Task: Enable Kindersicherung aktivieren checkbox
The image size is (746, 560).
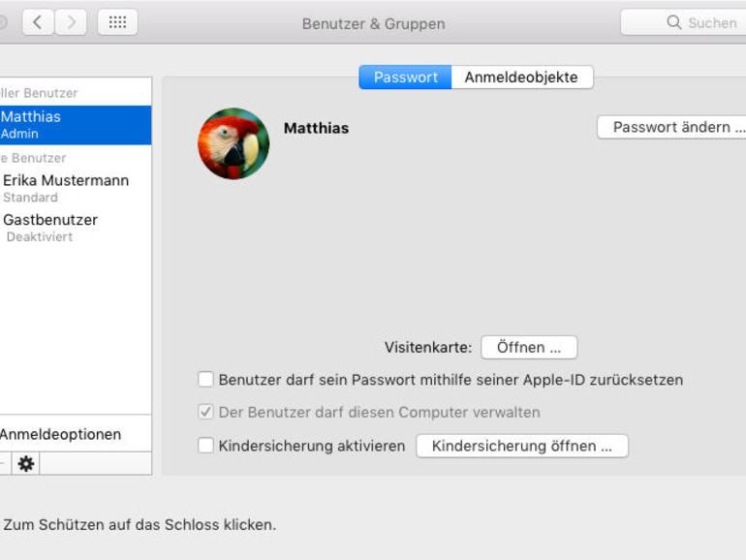Action: pyautogui.click(x=205, y=446)
